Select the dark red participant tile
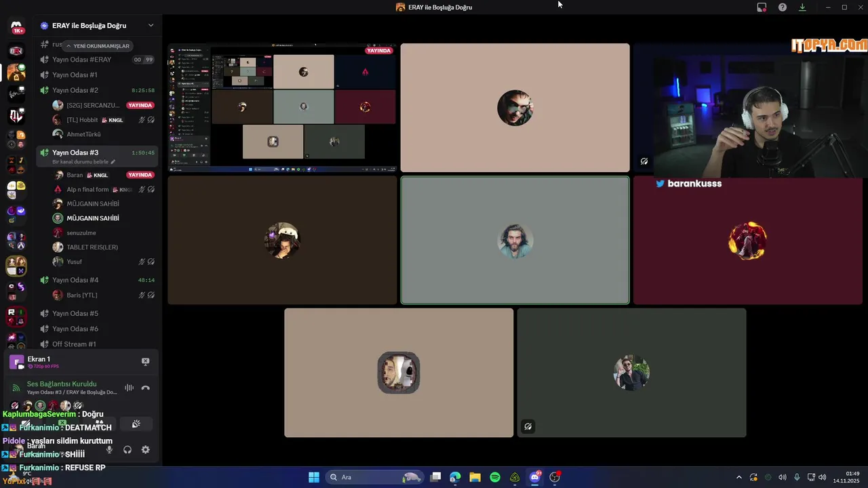868x488 pixels. point(748,241)
